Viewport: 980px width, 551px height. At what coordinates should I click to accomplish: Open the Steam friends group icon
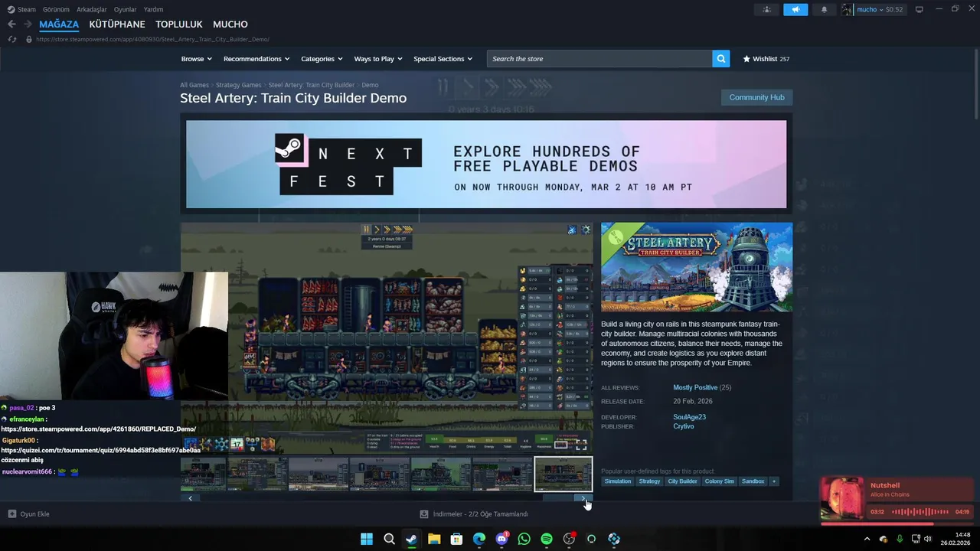tap(766, 9)
